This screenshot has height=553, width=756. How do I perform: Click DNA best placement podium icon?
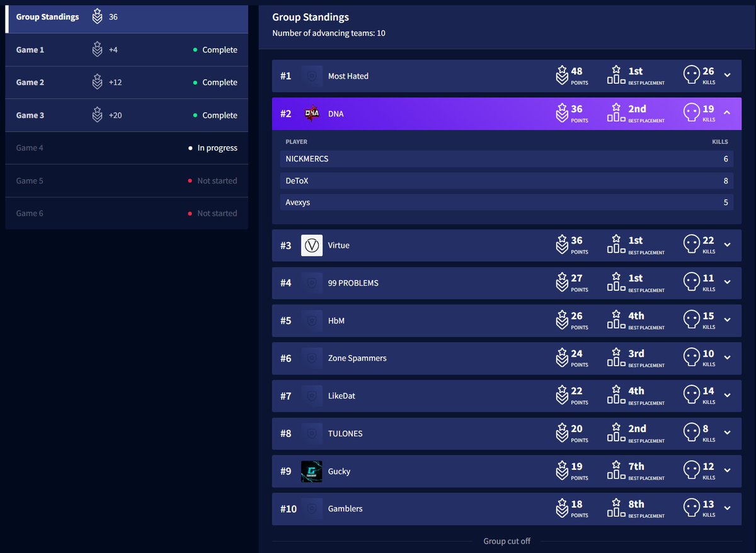[616, 113]
